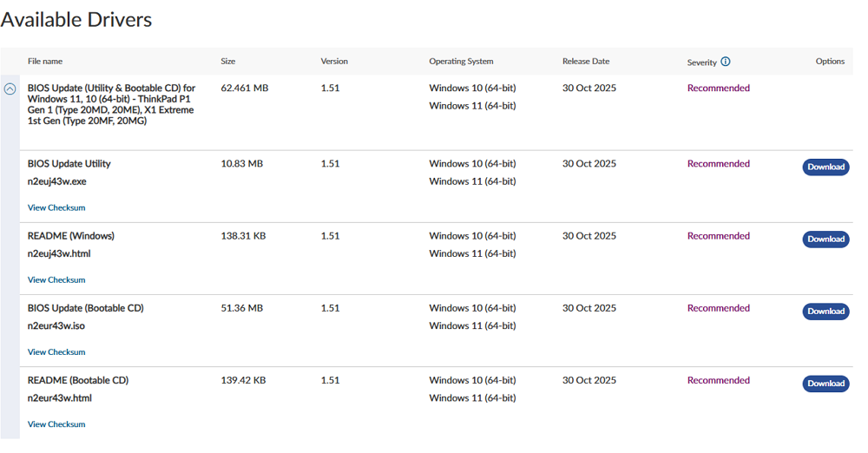The image size is (868, 453).
Task: Download the README (Windows) file
Action: pos(825,240)
